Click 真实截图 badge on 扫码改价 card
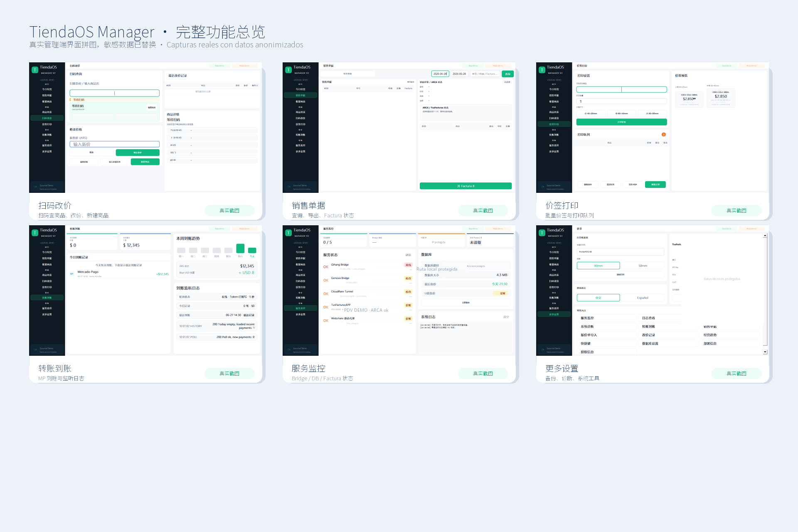The width and height of the screenshot is (798, 532). tap(229, 211)
